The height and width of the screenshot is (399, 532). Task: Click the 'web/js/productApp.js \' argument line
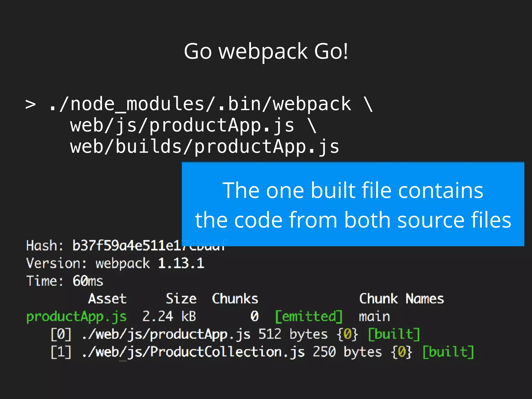click(x=193, y=126)
